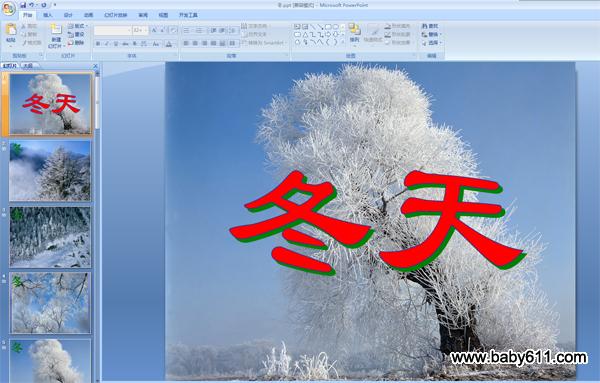Open the font size dropdown
Viewport: 600px width, 383px height.
coord(146,30)
